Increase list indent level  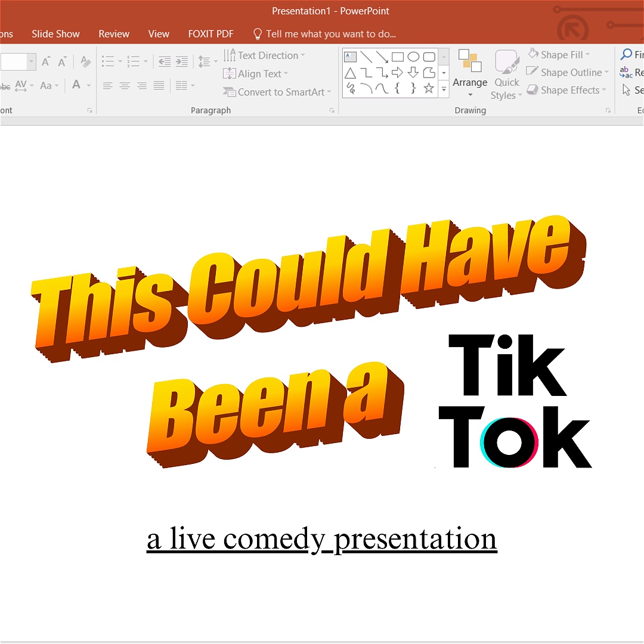pyautogui.click(x=181, y=61)
